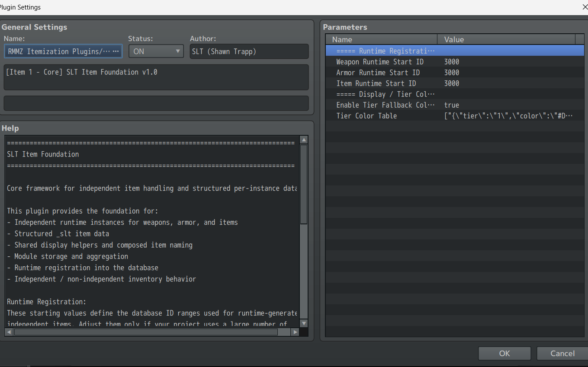
Task: Click the Name column header in Parameters
Action: 381,39
